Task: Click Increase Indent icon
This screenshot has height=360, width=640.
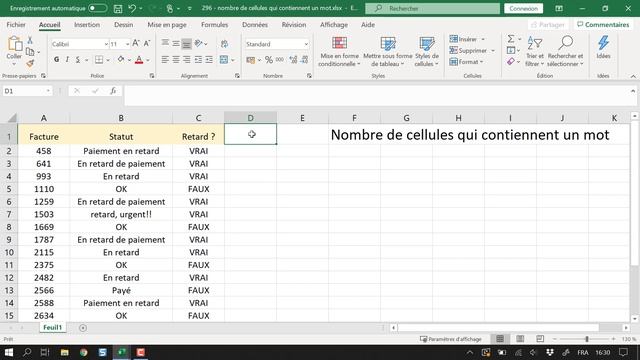Action: tap(209, 60)
